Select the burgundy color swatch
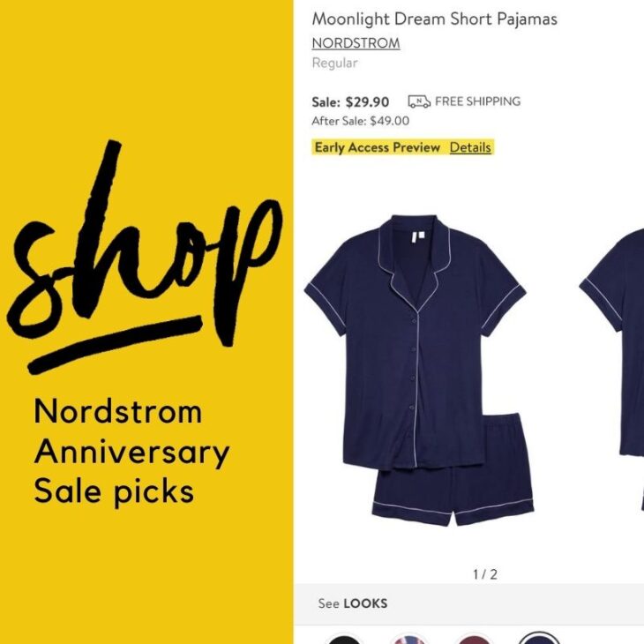 pos(474,639)
